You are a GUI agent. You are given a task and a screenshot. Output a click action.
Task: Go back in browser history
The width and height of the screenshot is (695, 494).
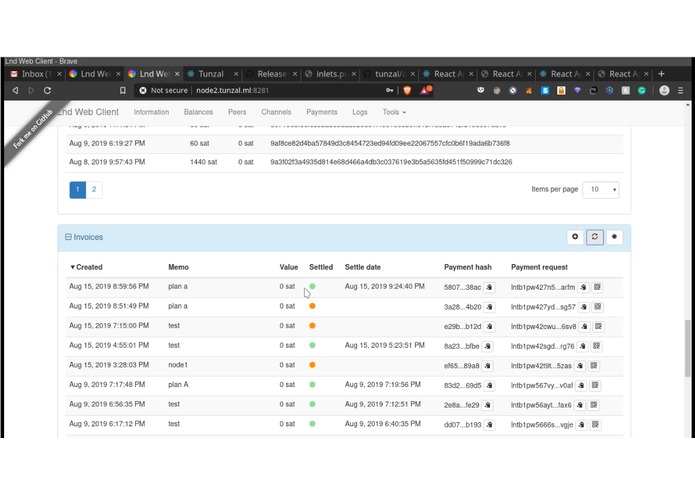16,90
